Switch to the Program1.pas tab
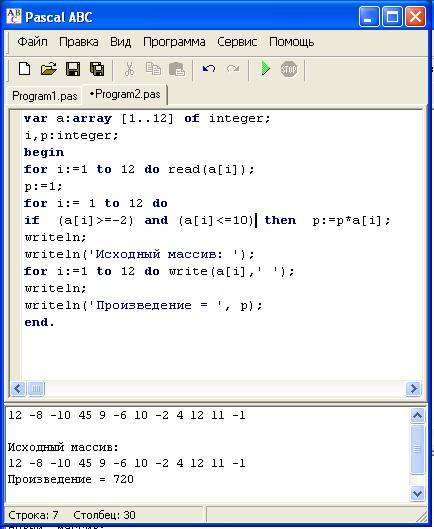Image resolution: width=434 pixels, height=529 pixels. [x=45, y=96]
